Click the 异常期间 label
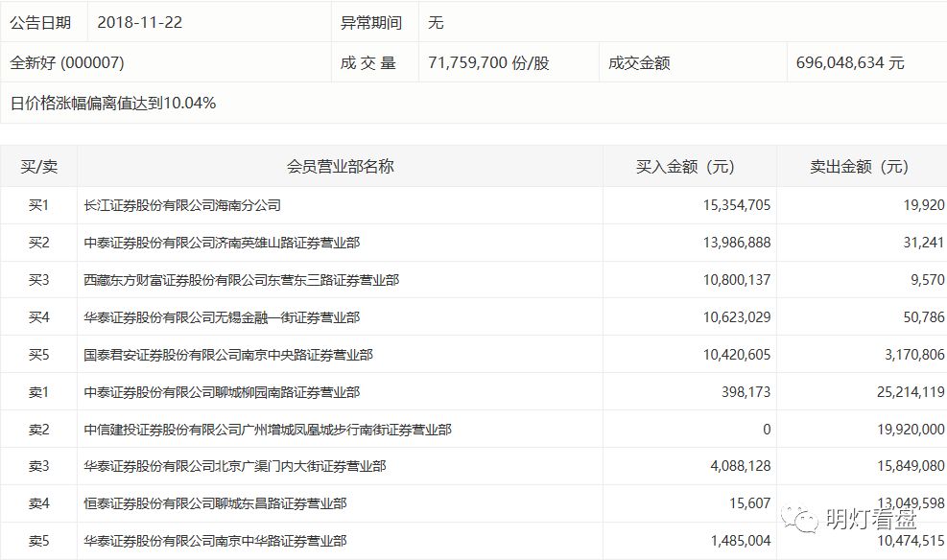 [371, 23]
